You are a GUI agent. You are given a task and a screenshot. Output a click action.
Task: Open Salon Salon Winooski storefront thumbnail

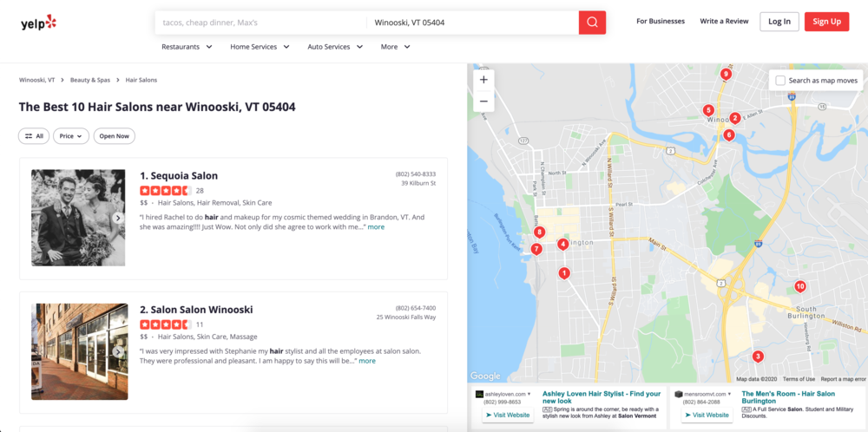pyautogui.click(x=79, y=351)
